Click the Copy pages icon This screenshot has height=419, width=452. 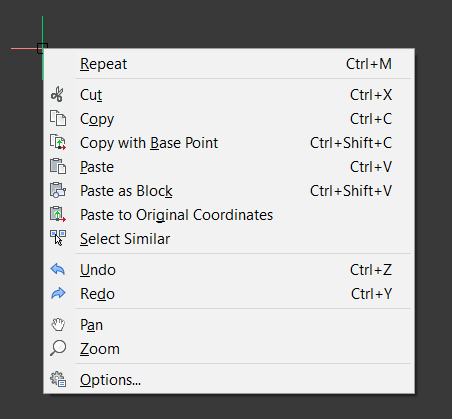tap(58, 119)
